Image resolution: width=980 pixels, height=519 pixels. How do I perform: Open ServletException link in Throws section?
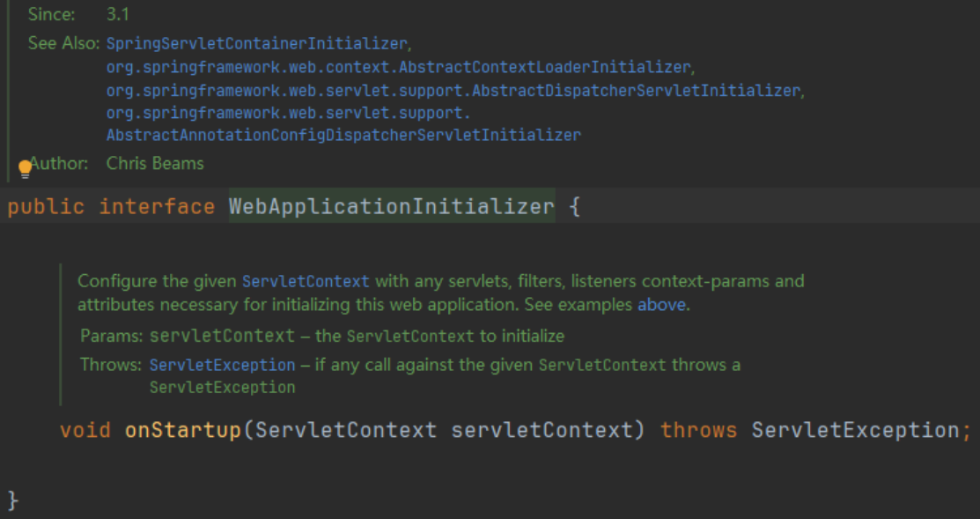point(222,365)
